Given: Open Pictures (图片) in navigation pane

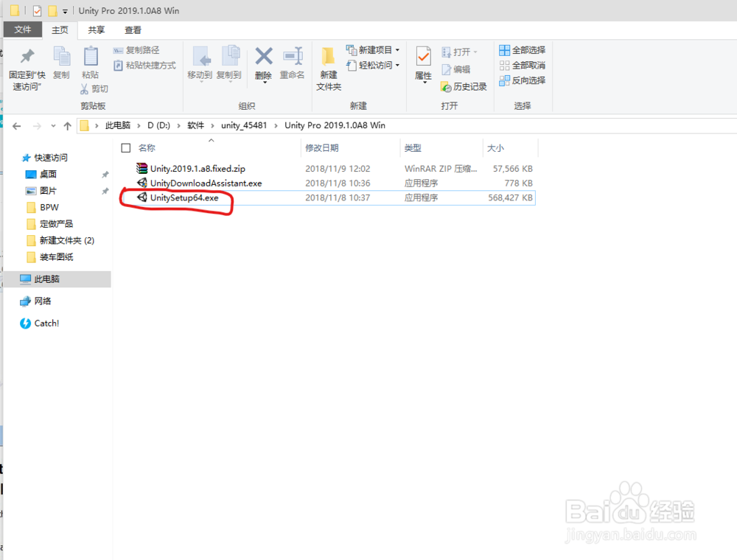Looking at the screenshot, I should click(41, 191).
